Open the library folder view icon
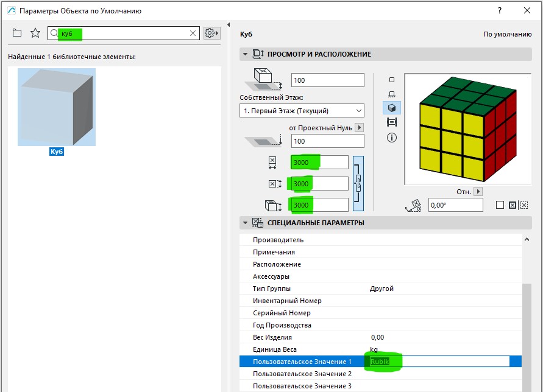This screenshot has width=543, height=392. click(16, 33)
